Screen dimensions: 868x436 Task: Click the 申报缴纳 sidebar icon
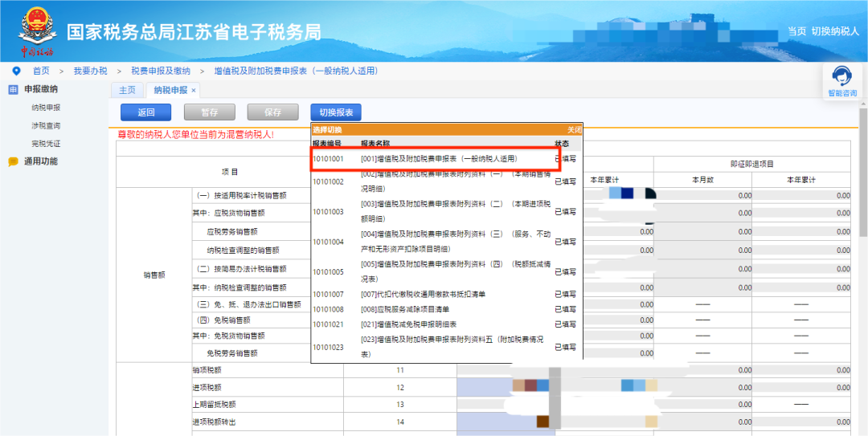pyautogui.click(x=14, y=90)
